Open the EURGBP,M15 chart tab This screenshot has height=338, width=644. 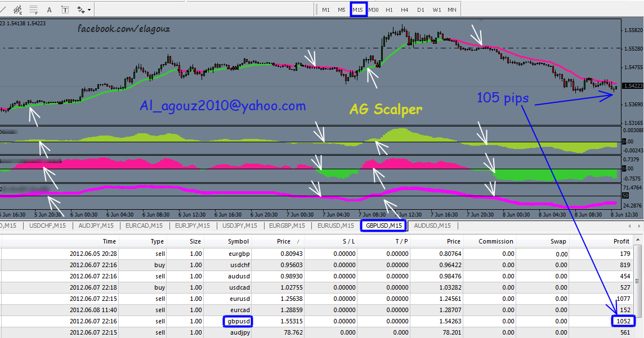(x=287, y=226)
